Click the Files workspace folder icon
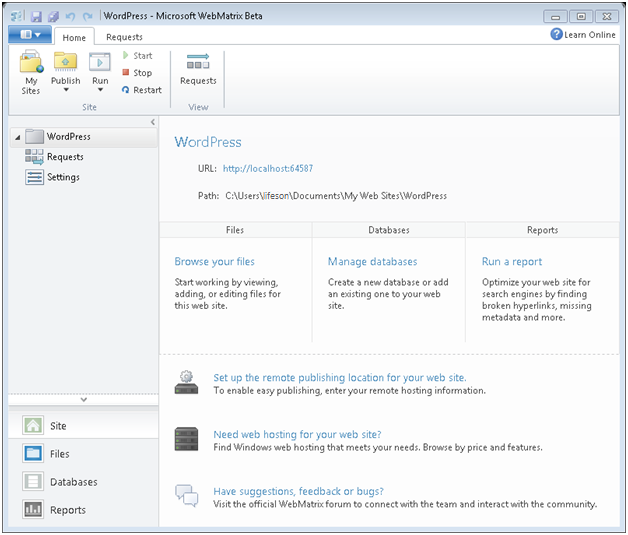 pyautogui.click(x=33, y=454)
